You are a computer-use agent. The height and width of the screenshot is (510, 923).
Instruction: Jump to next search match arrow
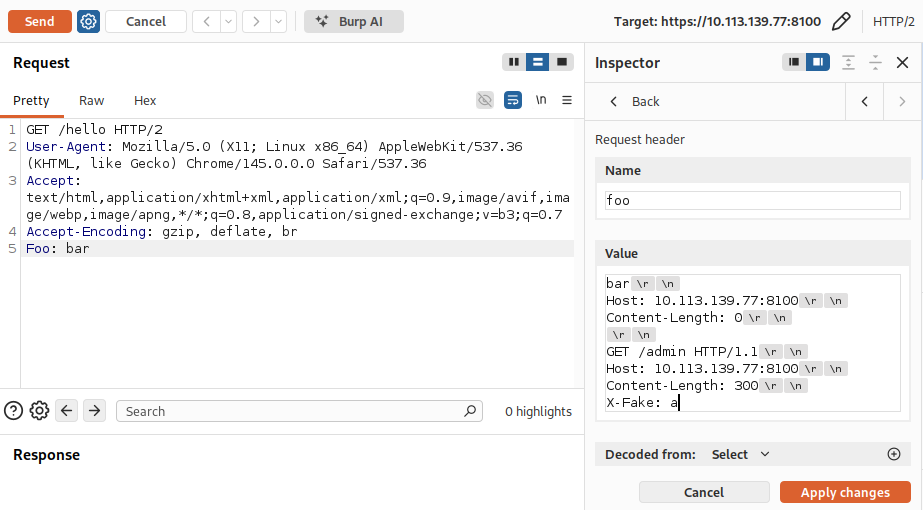(x=94, y=410)
